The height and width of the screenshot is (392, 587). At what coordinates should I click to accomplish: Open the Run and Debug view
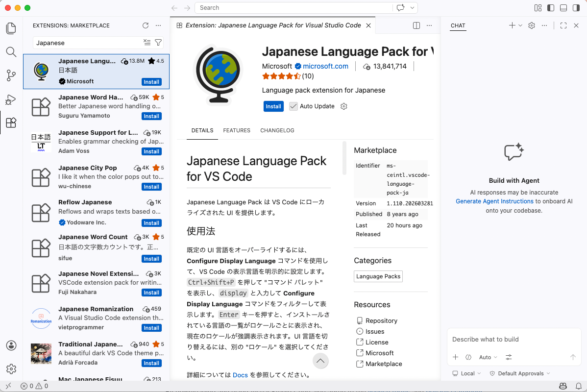tap(11, 99)
